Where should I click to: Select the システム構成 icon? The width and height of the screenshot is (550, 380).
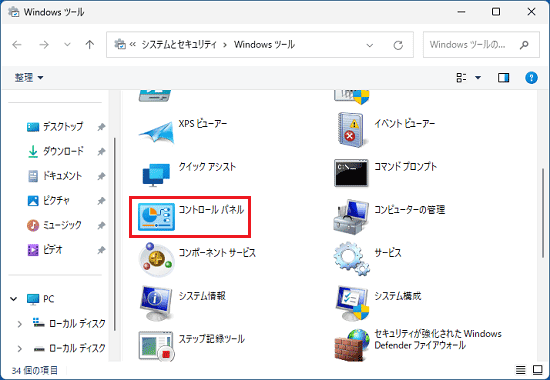coord(352,303)
